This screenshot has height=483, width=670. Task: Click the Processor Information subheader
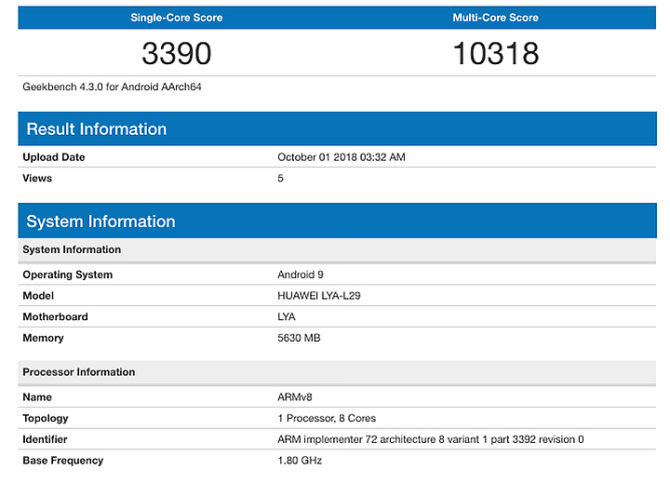click(78, 372)
